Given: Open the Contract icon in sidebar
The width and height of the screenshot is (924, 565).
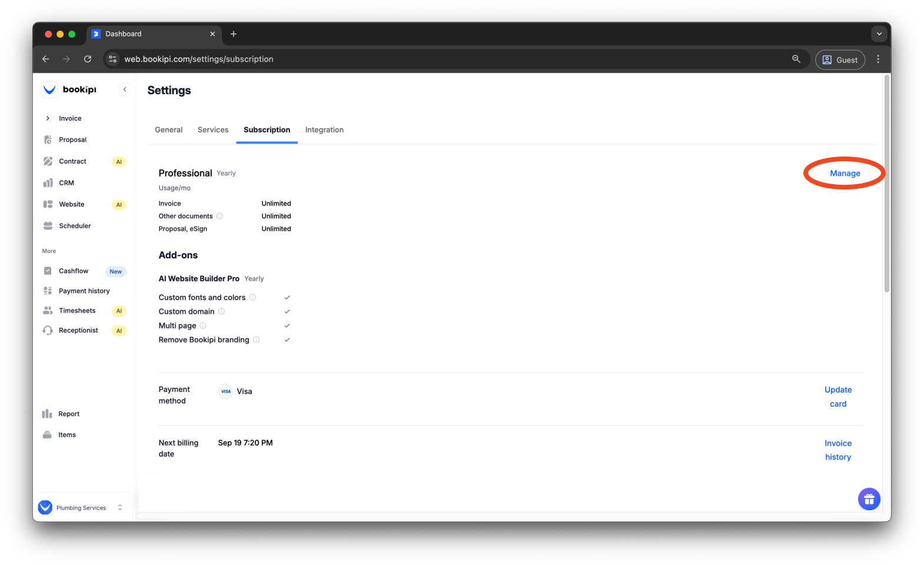Looking at the screenshot, I should (x=48, y=161).
